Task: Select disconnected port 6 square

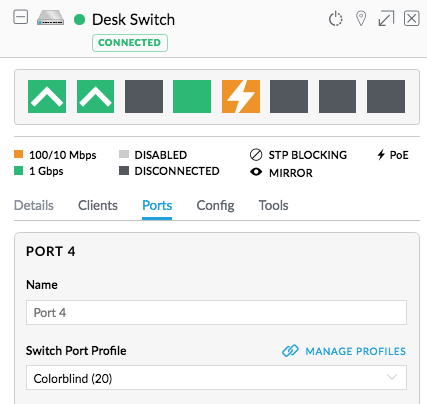Action: click(x=289, y=96)
